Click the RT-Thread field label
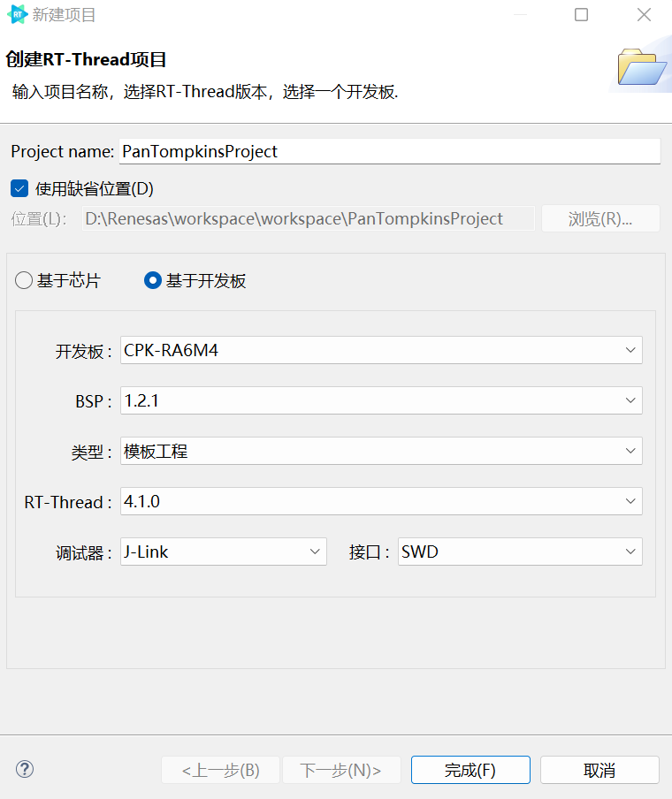672x799 pixels. tap(68, 502)
